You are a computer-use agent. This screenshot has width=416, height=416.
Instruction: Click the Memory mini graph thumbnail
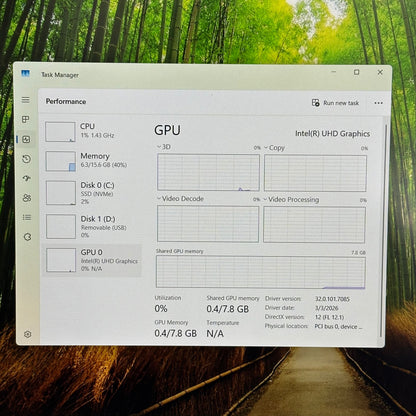point(61,161)
